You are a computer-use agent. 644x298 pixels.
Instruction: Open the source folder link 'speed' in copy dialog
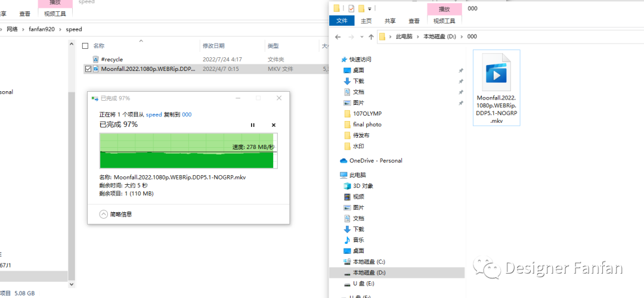click(154, 114)
